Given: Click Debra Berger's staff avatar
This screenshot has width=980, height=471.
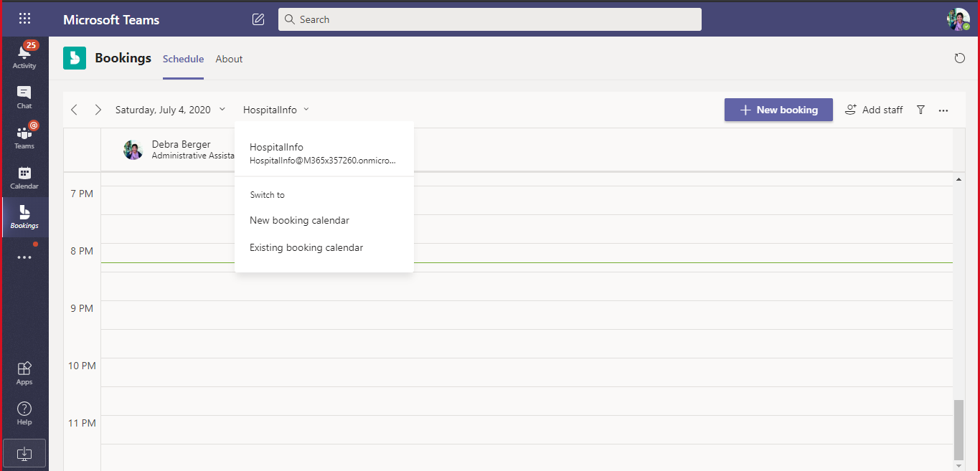Looking at the screenshot, I should (x=133, y=150).
